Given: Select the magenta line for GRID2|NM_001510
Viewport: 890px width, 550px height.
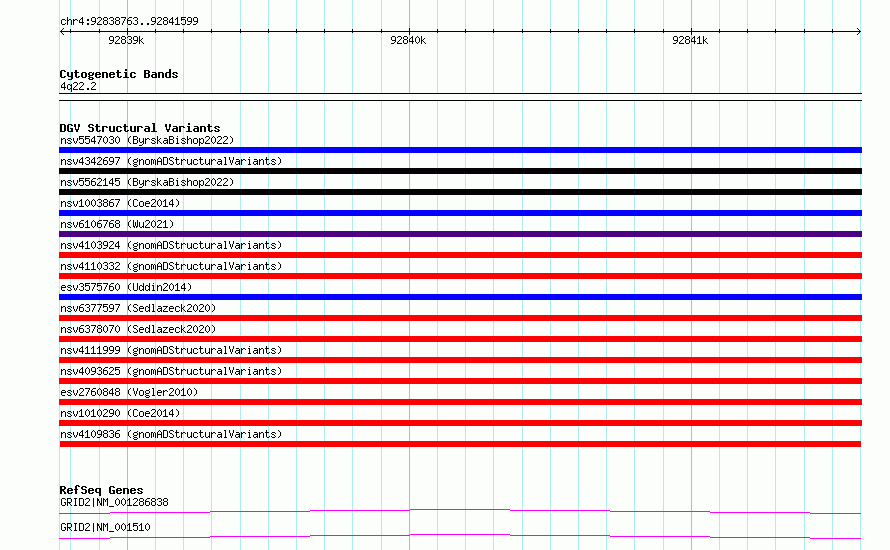Looking at the screenshot, I should pyautogui.click(x=460, y=536).
